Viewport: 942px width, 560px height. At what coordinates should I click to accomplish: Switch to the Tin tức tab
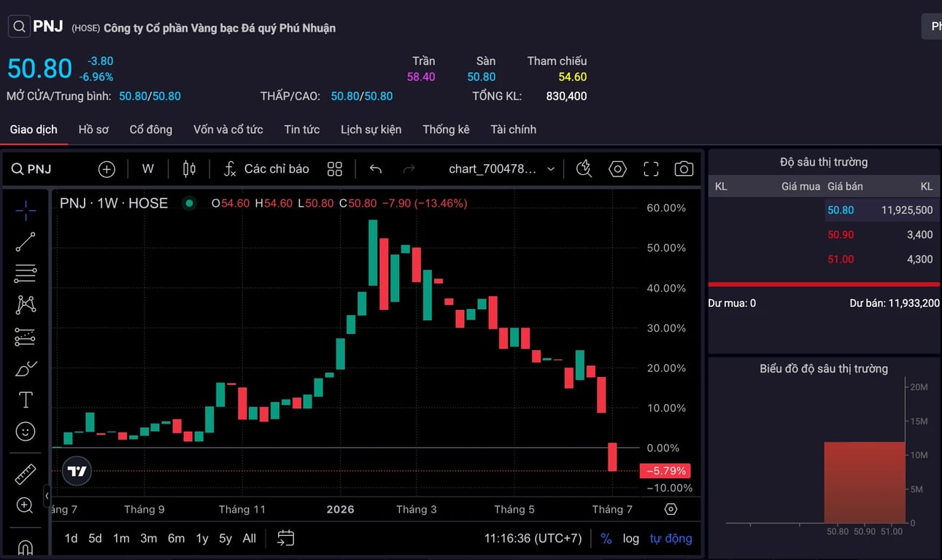pos(302,129)
